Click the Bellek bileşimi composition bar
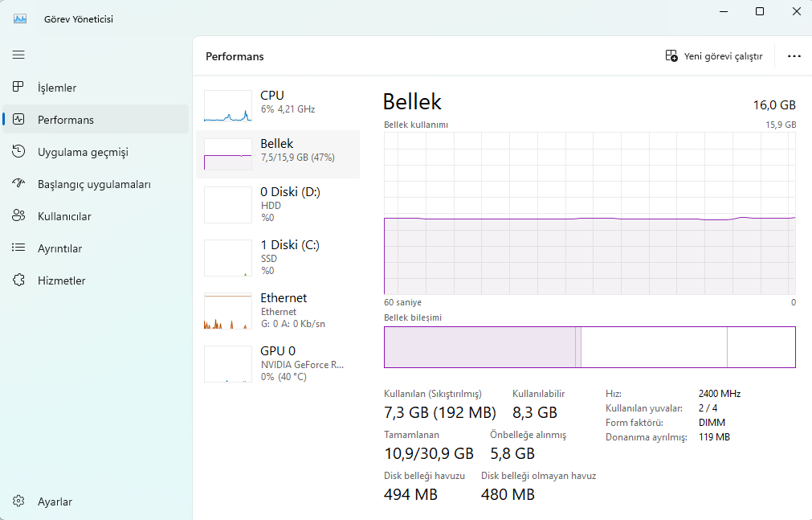 tap(590, 347)
